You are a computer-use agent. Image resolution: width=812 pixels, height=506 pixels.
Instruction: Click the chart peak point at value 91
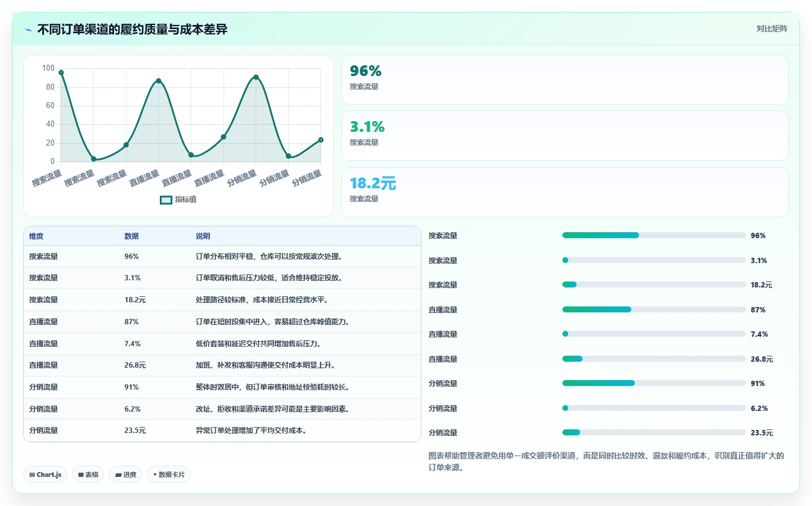click(x=256, y=77)
